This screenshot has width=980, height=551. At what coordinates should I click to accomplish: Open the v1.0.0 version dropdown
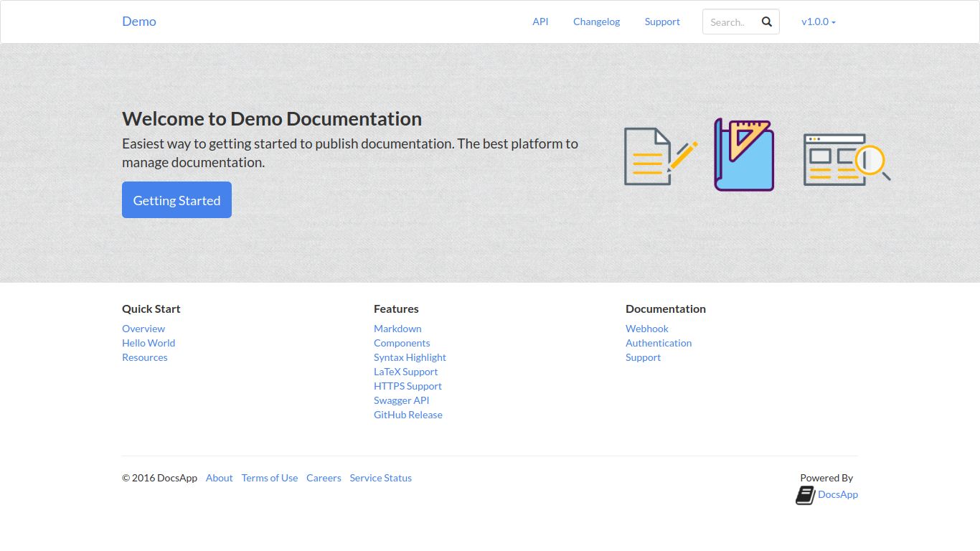pos(817,22)
